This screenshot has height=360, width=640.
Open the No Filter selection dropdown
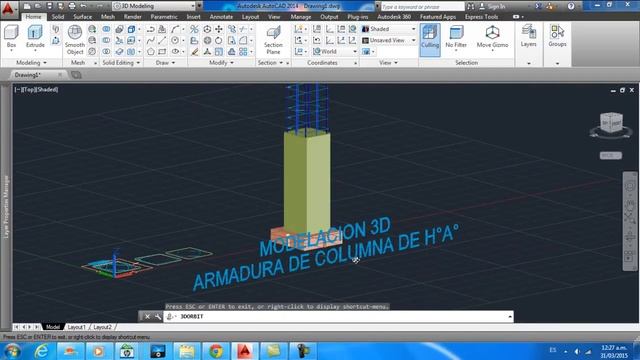point(456,37)
